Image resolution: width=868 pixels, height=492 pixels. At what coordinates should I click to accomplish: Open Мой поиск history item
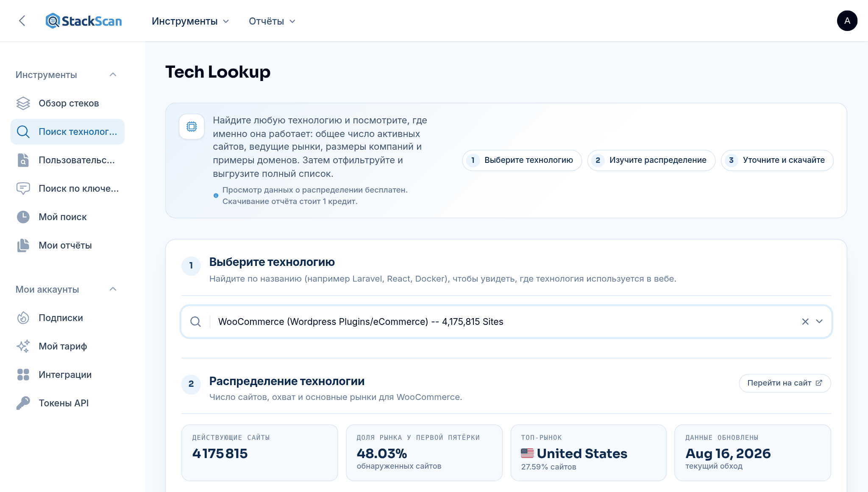[67, 217]
